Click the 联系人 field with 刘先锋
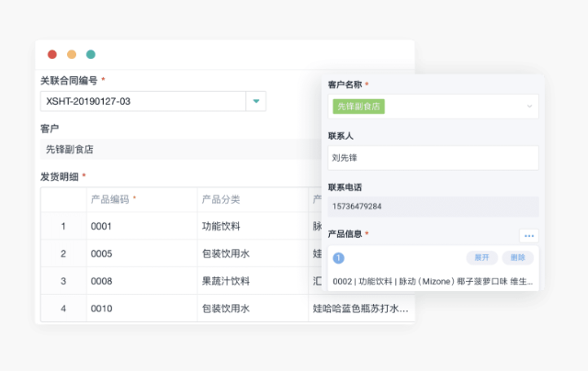This screenshot has height=371, width=588. (433, 158)
